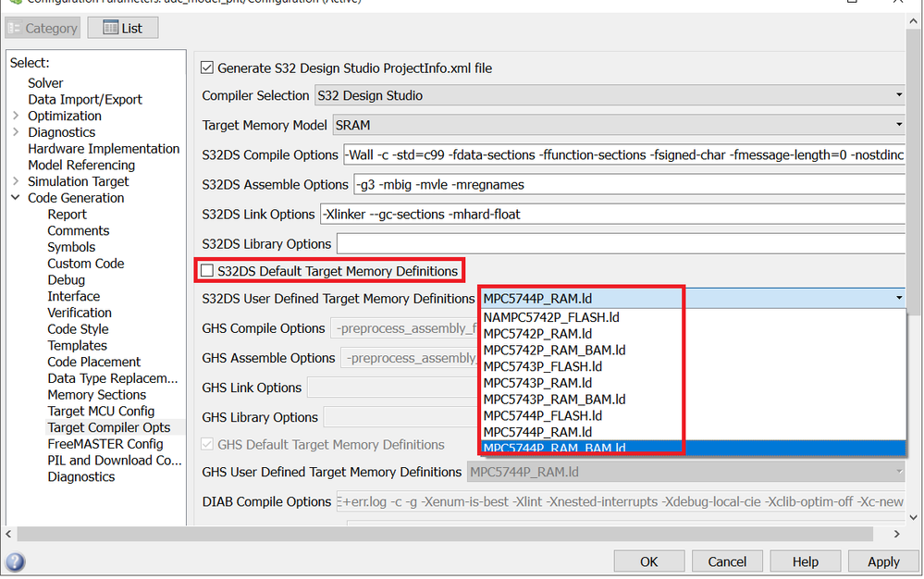Select Report under Code Generation
This screenshot has width=924, height=579.
point(68,215)
